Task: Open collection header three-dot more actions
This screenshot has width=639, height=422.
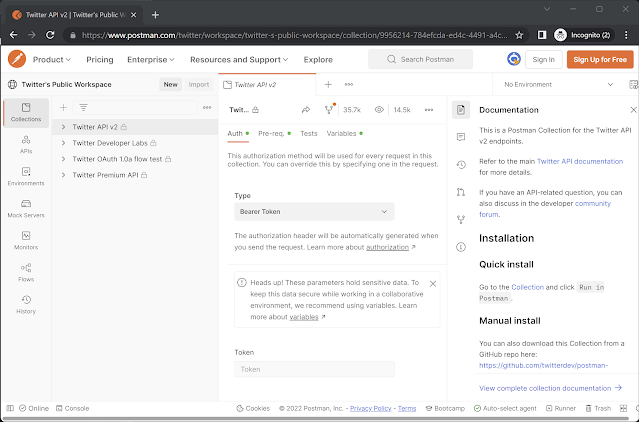Action: pyautogui.click(x=429, y=110)
